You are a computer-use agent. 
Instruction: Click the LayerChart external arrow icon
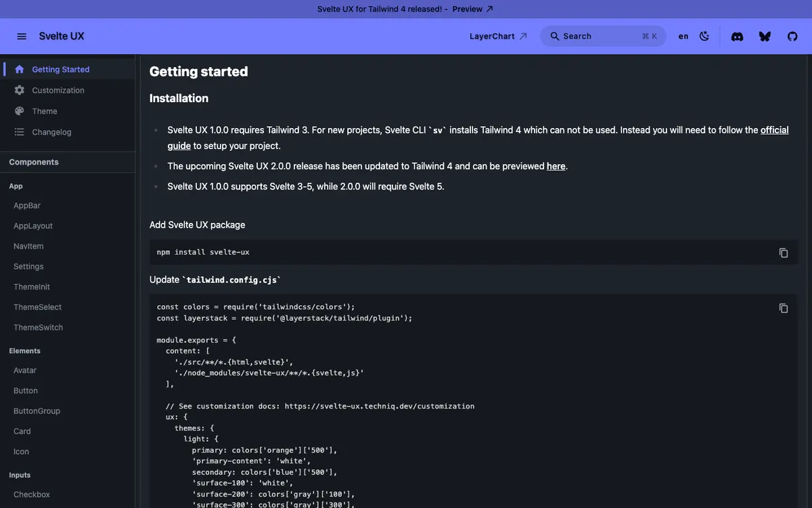[523, 37]
